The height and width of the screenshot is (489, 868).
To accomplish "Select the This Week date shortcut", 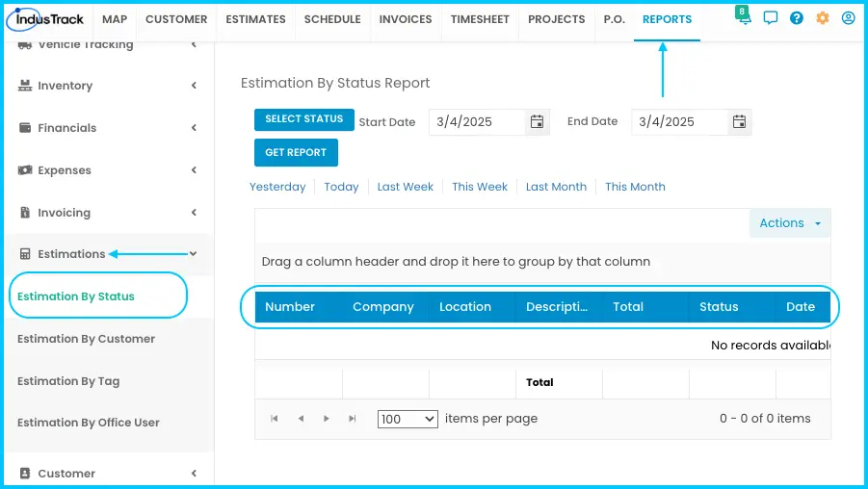I will click(x=480, y=187).
